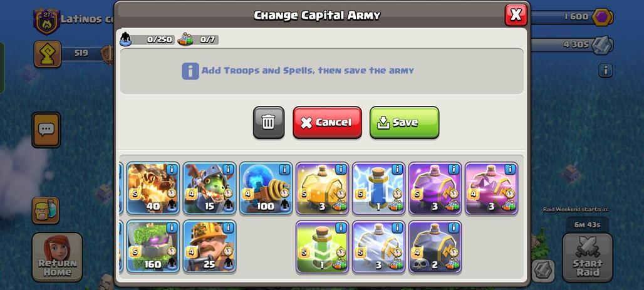The image size is (644, 290).
Task: Return Home with the villager button
Action: (x=57, y=257)
